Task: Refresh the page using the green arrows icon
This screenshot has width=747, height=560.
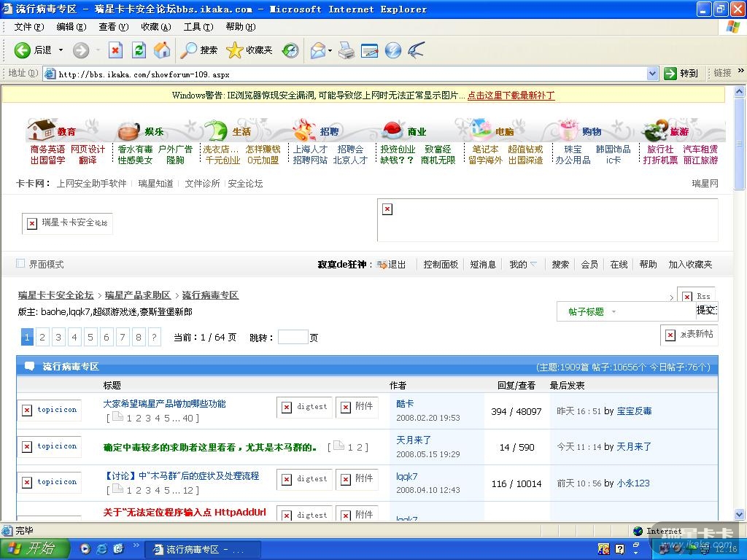Action: tap(139, 50)
